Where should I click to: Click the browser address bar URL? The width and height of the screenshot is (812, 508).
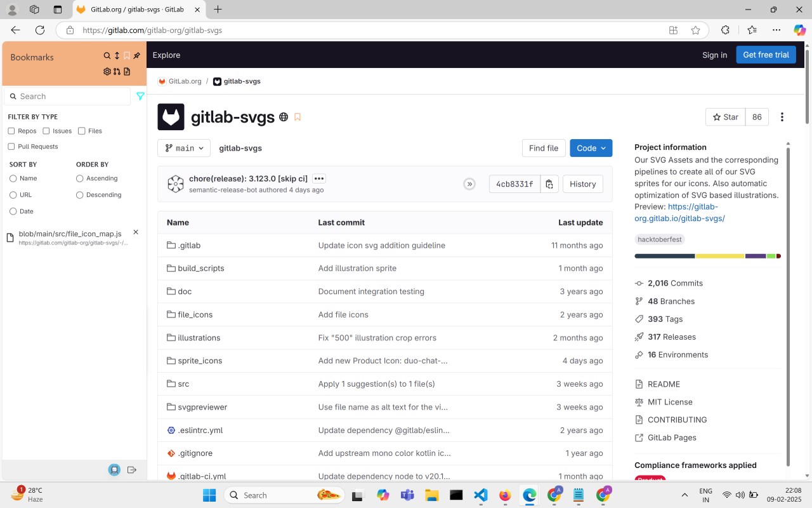pos(152,30)
